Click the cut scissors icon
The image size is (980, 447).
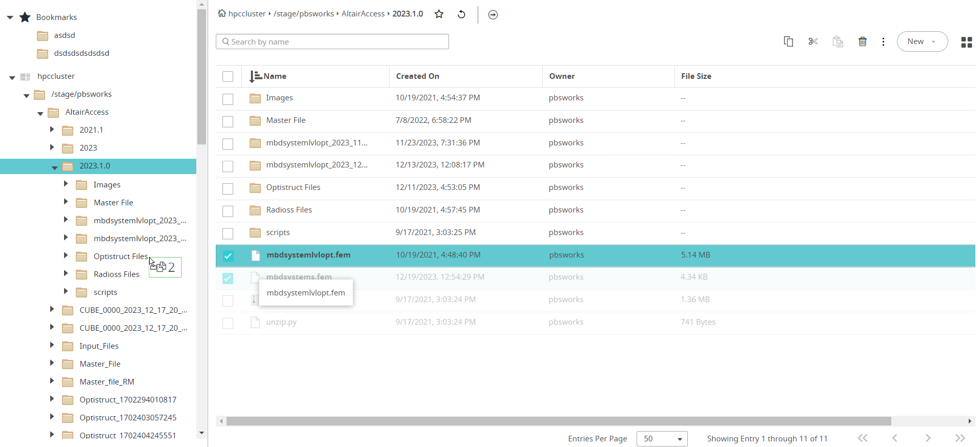(813, 41)
